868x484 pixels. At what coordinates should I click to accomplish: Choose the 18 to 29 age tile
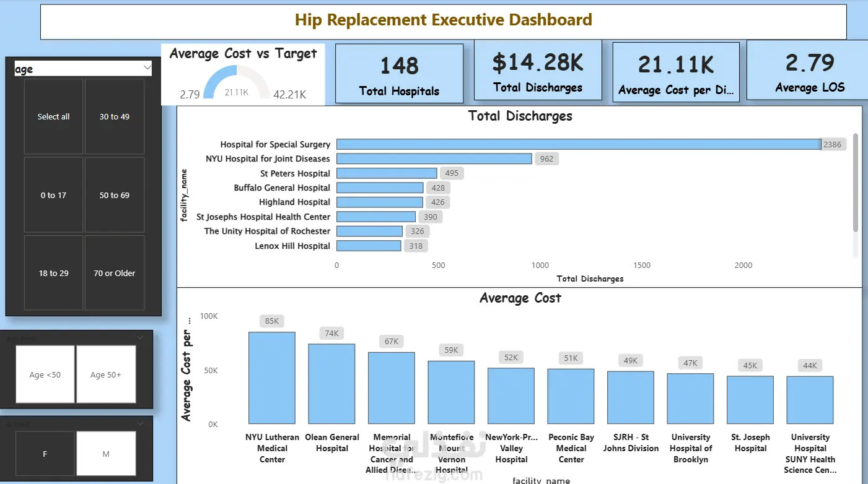click(x=53, y=273)
